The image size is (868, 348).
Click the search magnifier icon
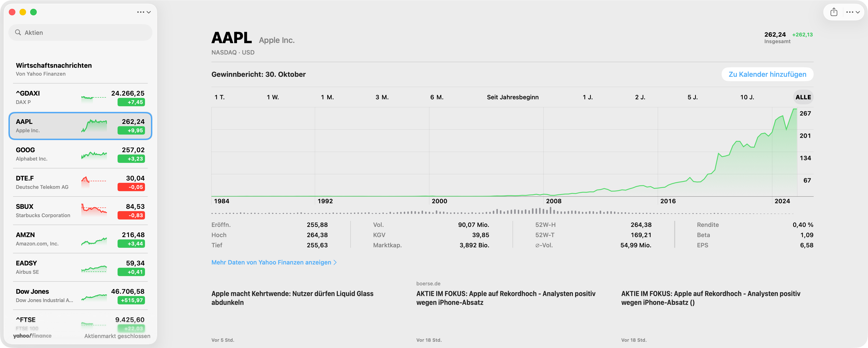pos(18,32)
